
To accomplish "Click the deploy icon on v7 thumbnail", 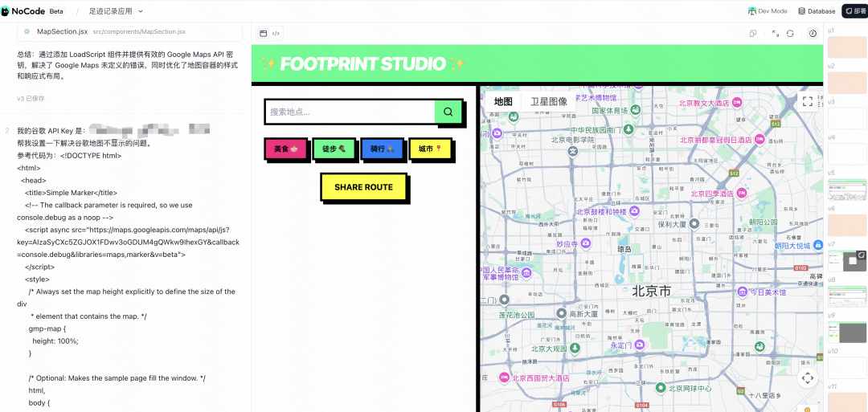I will pyautogui.click(x=861, y=255).
